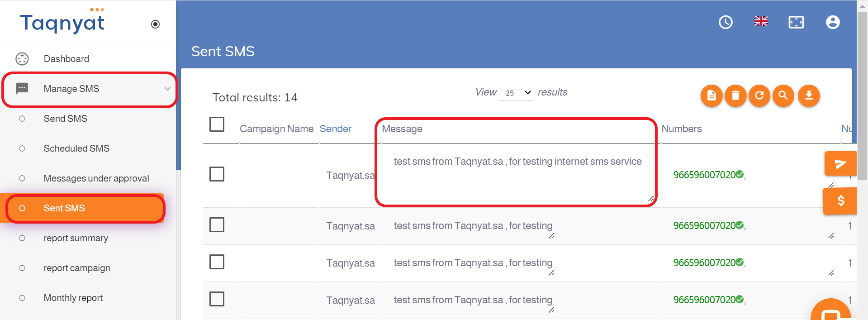Open report summary menu item
Image resolution: width=868 pixels, height=320 pixels.
[x=76, y=238]
